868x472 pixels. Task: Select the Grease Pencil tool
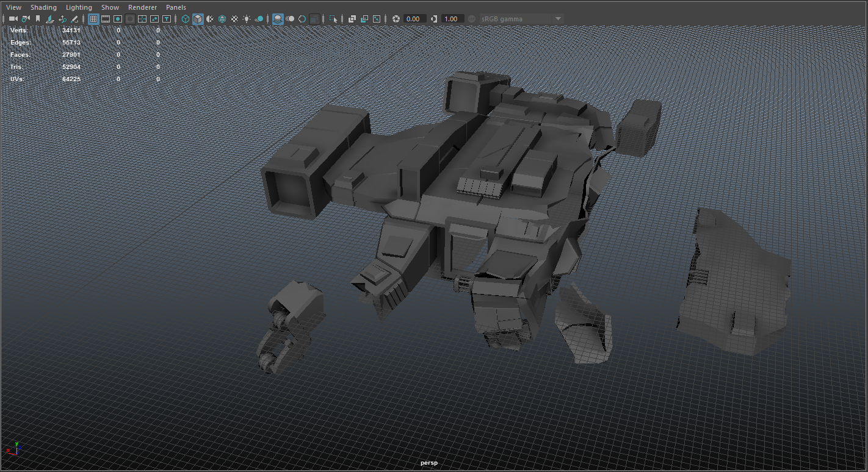click(74, 19)
